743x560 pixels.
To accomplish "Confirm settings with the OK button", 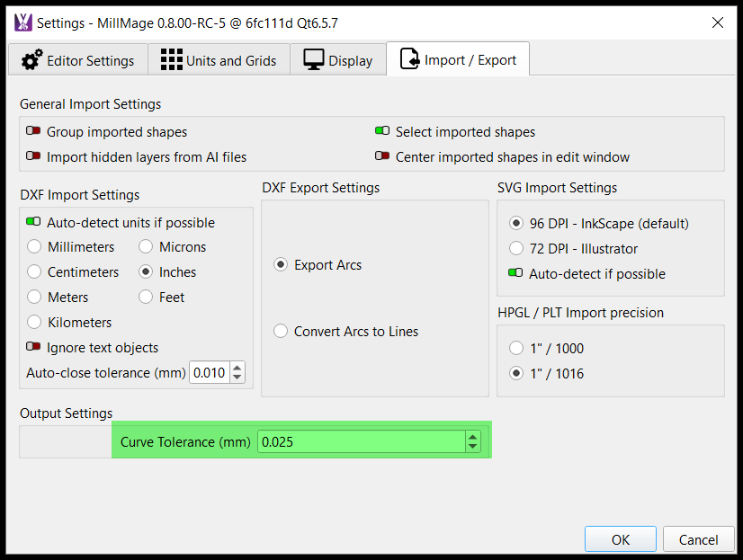I will coord(620,539).
